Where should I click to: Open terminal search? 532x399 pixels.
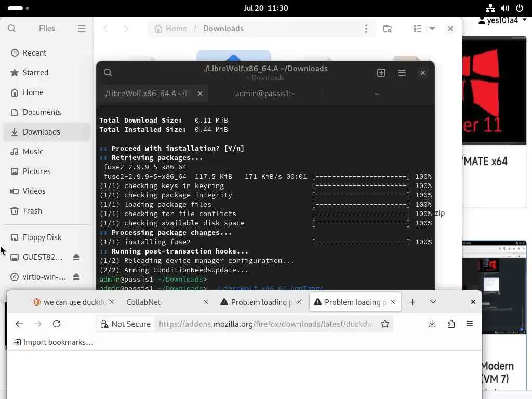[108, 73]
